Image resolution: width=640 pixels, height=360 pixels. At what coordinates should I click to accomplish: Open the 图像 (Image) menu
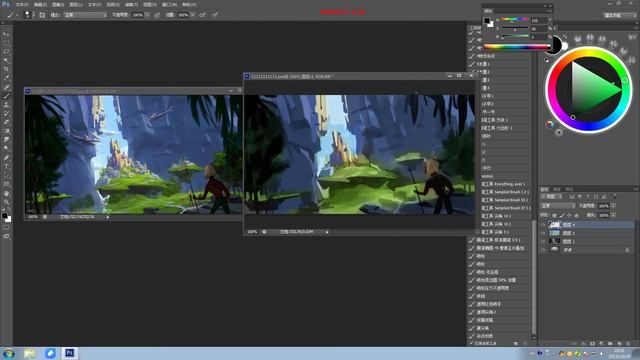click(x=58, y=4)
